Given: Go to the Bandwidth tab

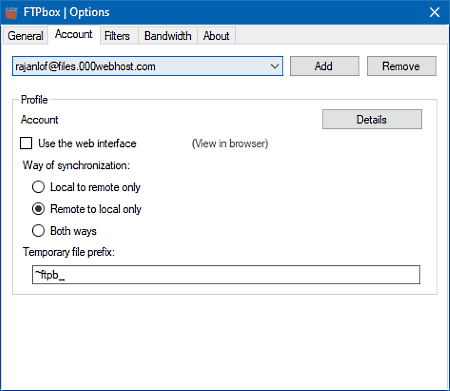Looking at the screenshot, I should tap(168, 36).
